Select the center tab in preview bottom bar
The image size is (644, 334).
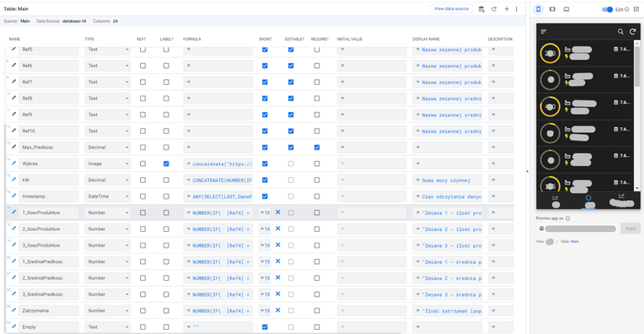pos(588,201)
